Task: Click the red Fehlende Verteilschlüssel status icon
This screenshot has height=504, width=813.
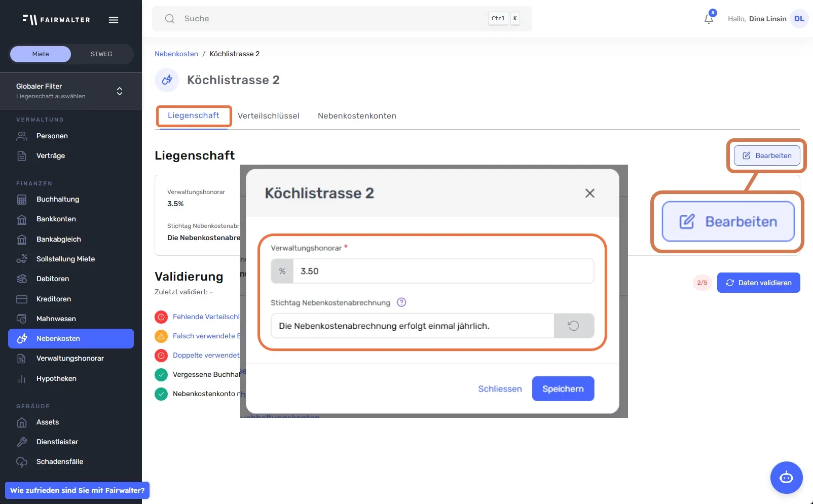Action: (x=161, y=317)
